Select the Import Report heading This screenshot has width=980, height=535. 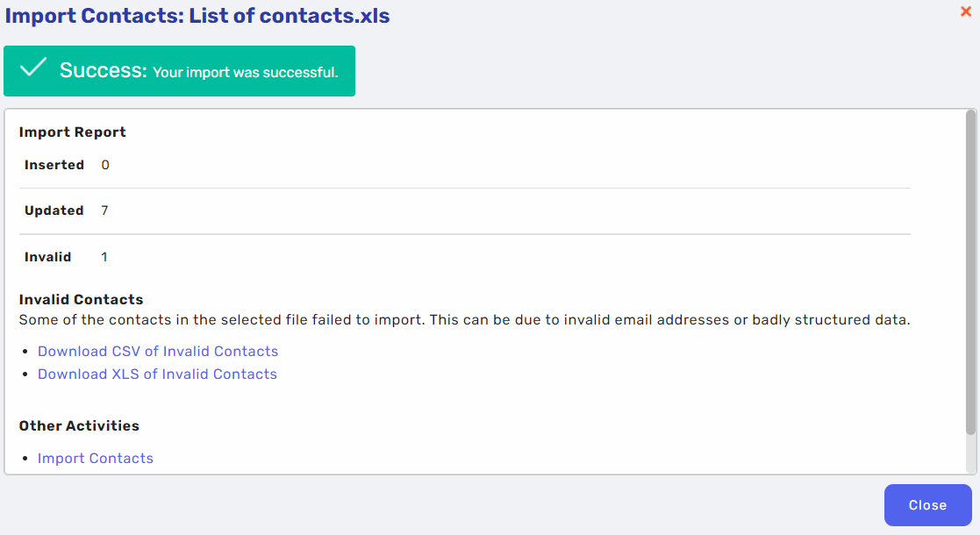(73, 132)
